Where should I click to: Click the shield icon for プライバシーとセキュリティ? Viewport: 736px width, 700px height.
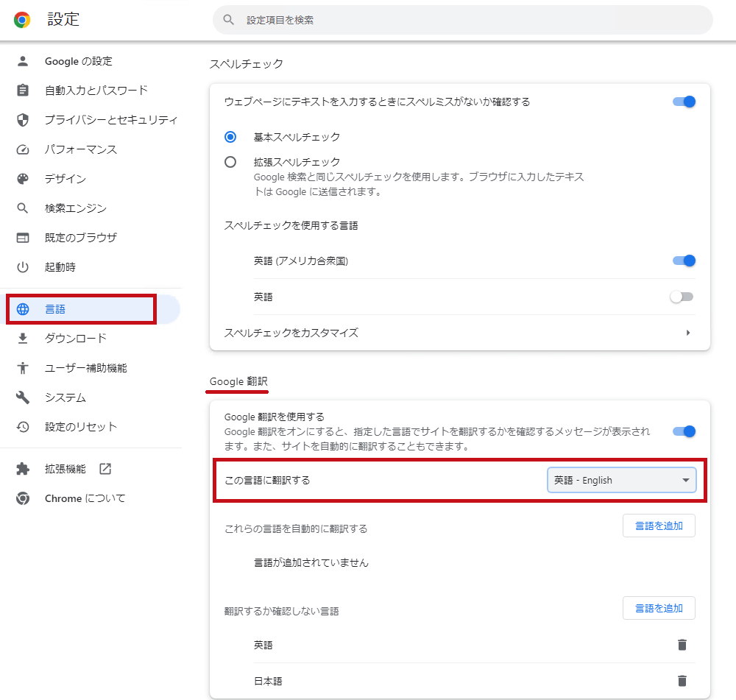pos(23,120)
